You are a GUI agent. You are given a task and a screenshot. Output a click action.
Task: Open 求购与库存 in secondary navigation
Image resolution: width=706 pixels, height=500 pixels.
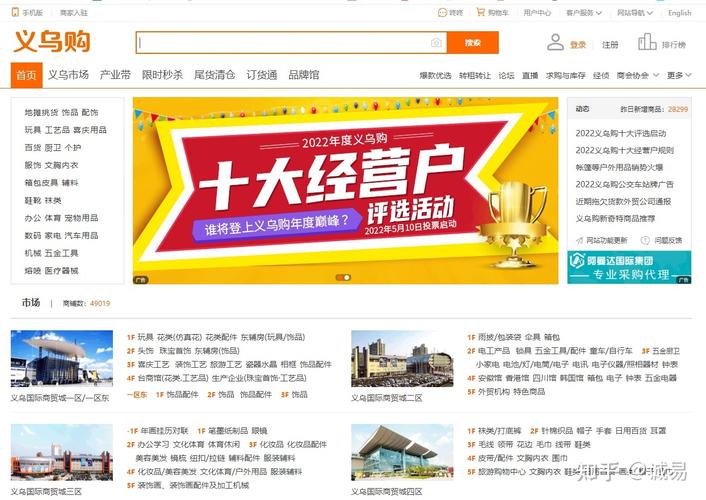click(566, 75)
